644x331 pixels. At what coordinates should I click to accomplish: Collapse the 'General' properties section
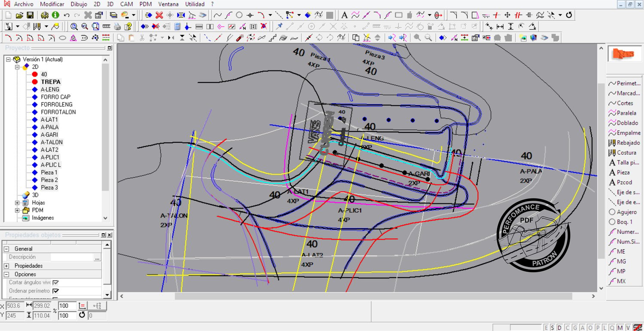(6, 248)
